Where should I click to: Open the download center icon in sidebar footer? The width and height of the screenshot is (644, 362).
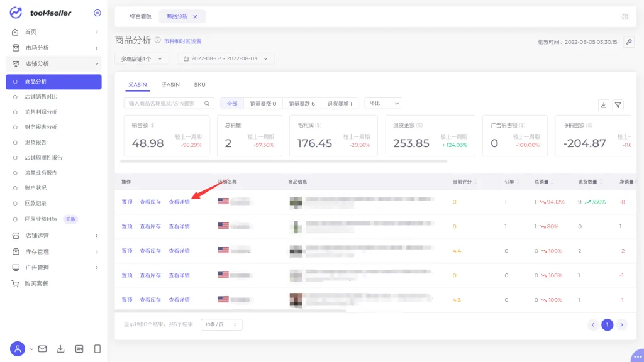tap(60, 349)
